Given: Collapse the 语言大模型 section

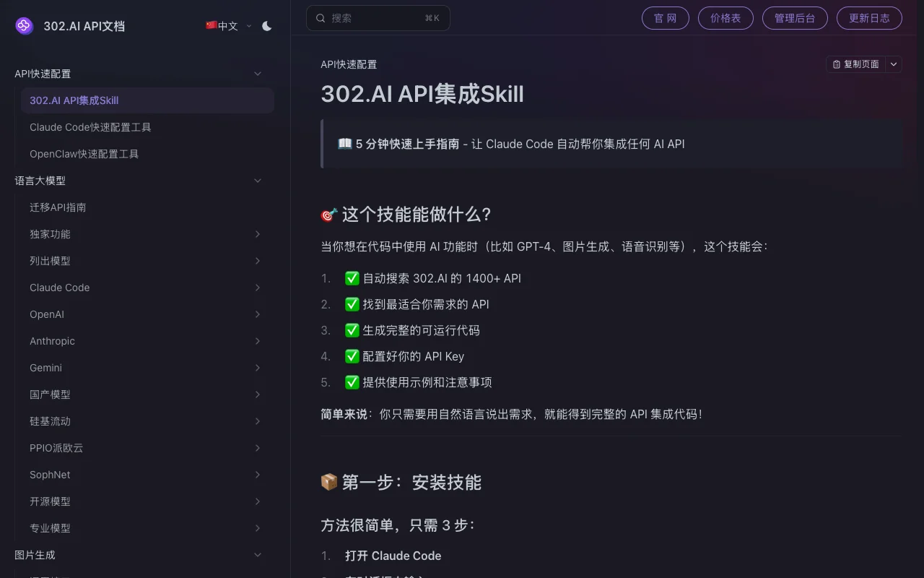Looking at the screenshot, I should coord(258,181).
